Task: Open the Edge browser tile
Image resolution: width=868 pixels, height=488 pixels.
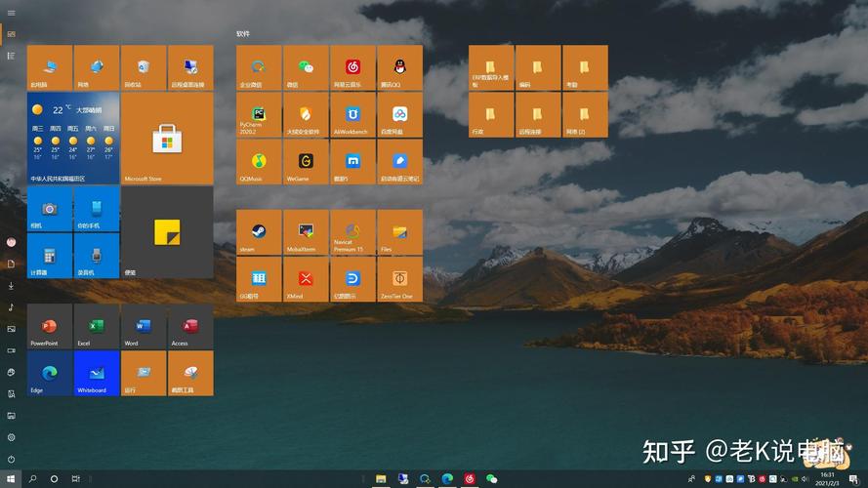Action: click(x=50, y=374)
